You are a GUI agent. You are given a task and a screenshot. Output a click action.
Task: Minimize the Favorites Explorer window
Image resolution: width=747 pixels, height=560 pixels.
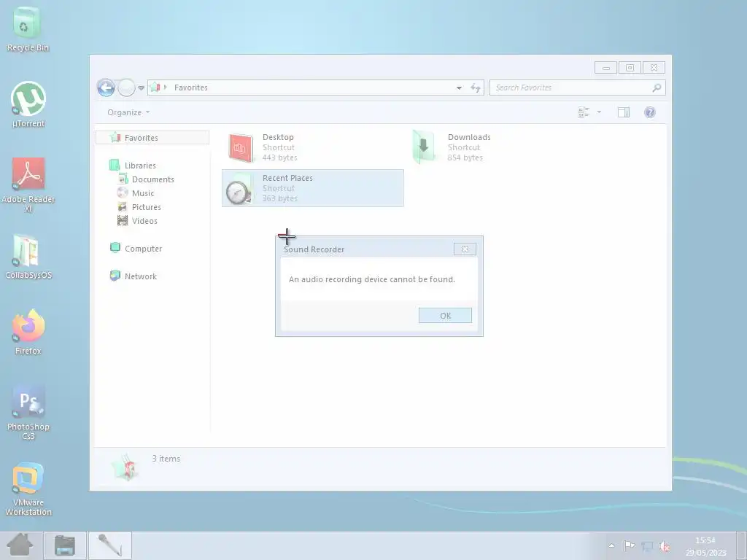tap(605, 68)
